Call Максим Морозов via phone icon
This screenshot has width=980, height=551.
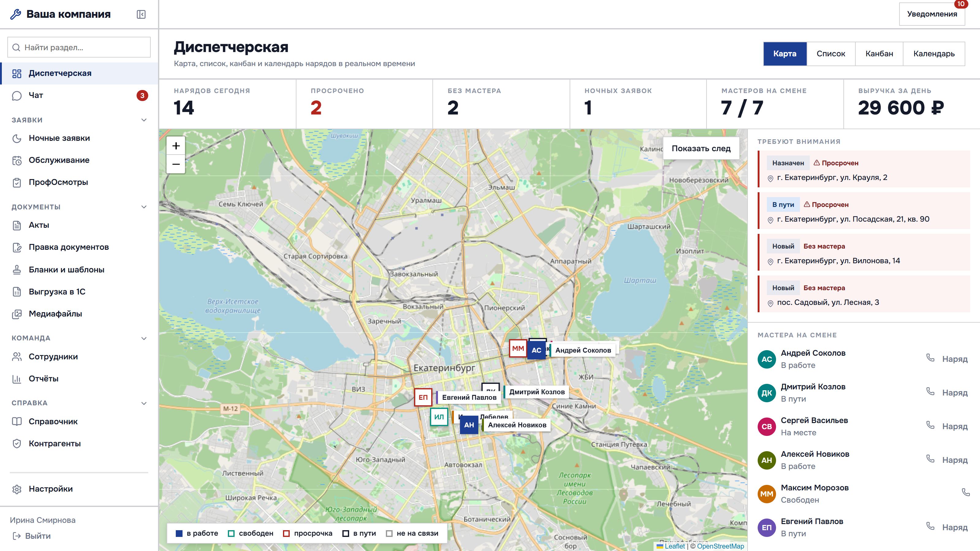coord(966,493)
